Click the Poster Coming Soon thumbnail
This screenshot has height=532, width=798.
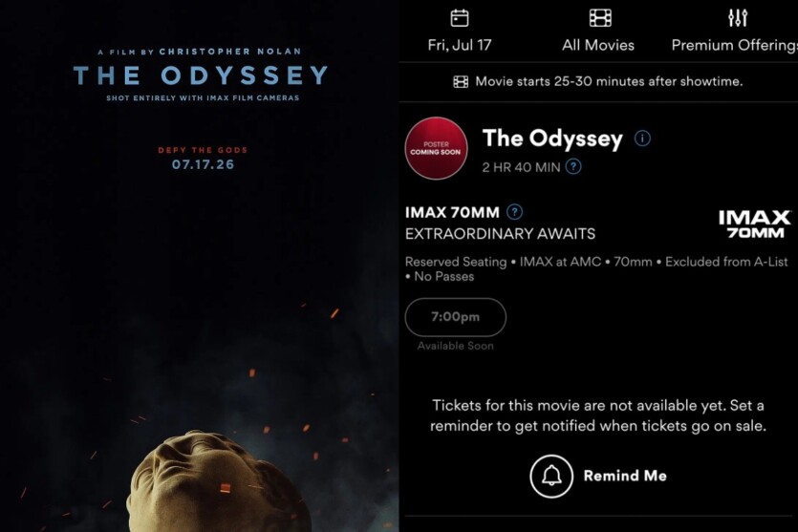click(x=436, y=148)
